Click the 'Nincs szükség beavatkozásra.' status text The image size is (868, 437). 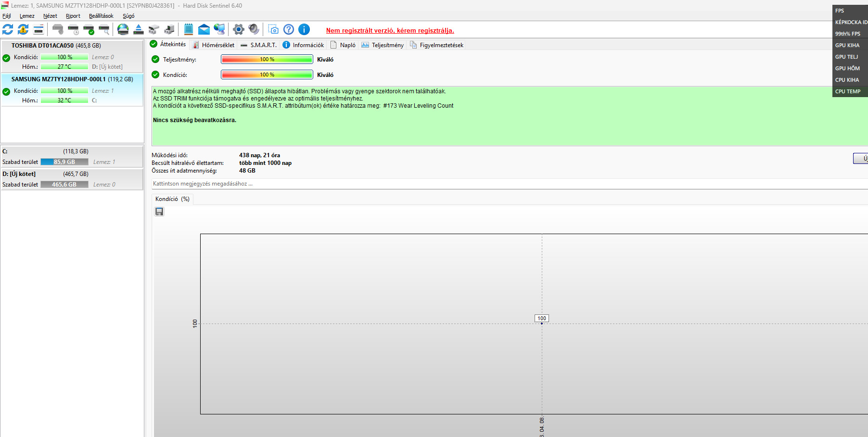tap(194, 120)
